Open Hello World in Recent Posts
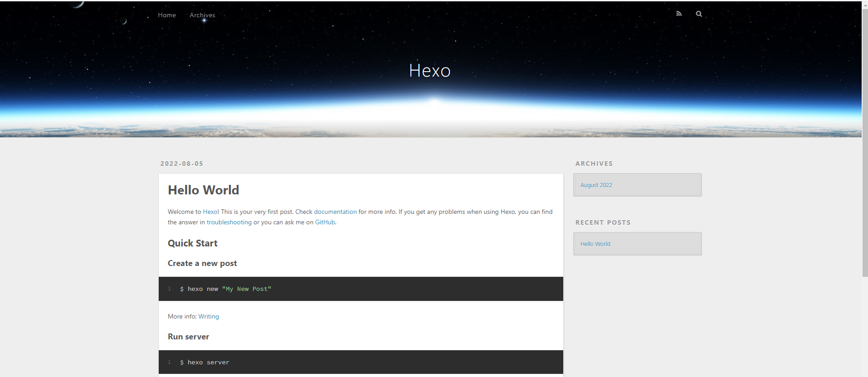Viewport: 868px width, 377px height. 595,244
